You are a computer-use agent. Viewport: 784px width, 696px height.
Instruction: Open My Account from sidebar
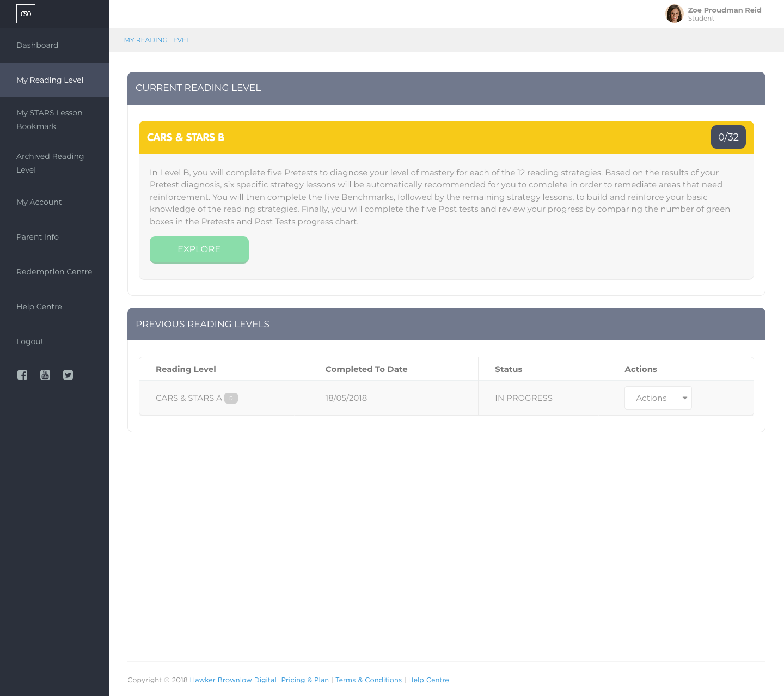pyautogui.click(x=39, y=202)
